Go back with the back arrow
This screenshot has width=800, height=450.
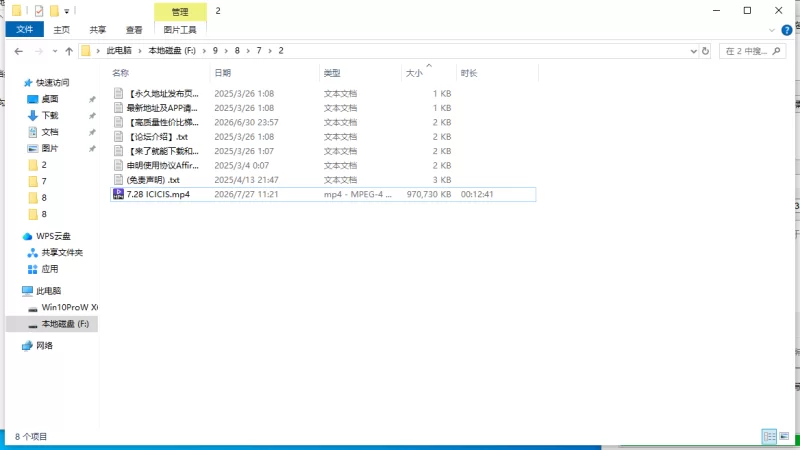click(19, 51)
